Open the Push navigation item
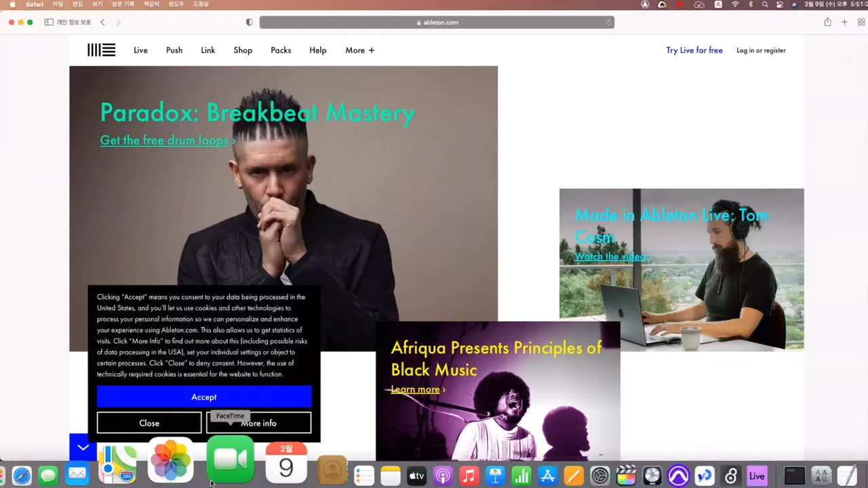Image resolution: width=868 pixels, height=488 pixels. click(174, 50)
